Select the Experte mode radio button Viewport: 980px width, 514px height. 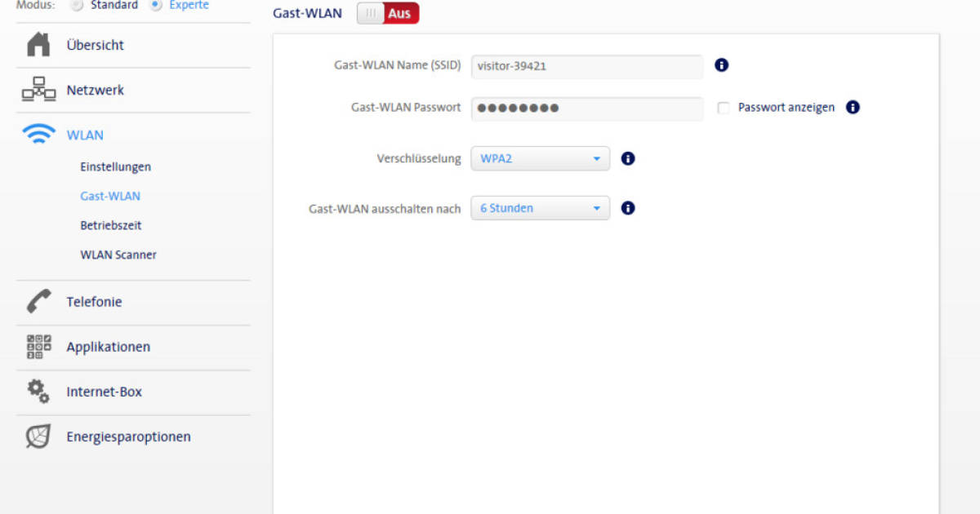(157, 5)
